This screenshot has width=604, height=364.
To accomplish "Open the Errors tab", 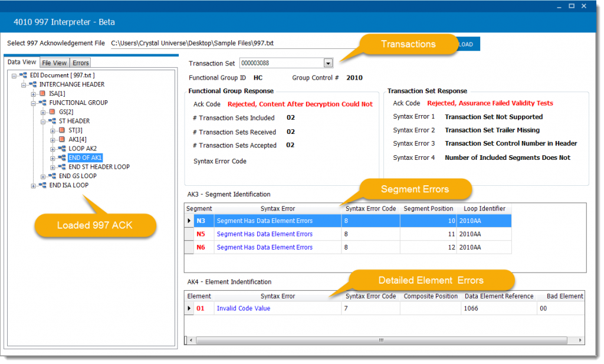I will (80, 62).
